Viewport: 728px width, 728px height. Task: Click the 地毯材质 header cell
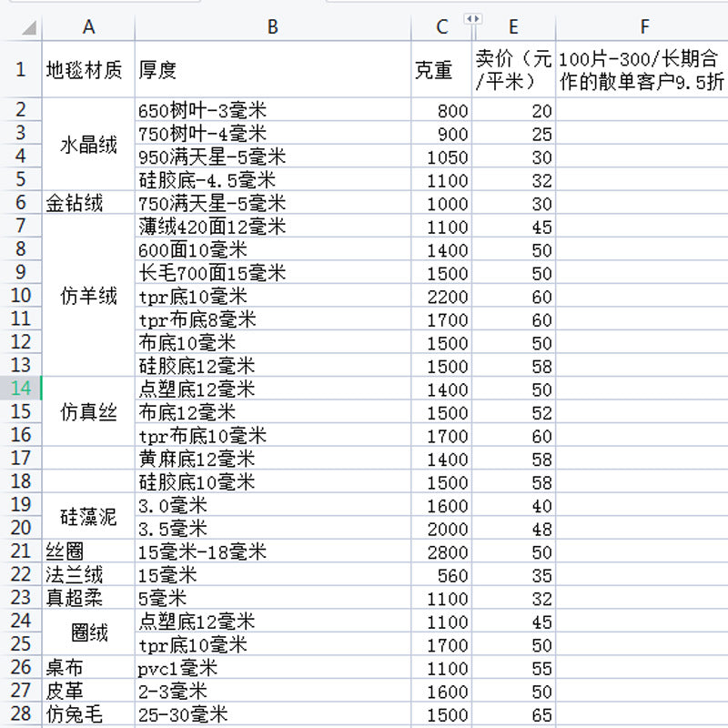[88, 70]
